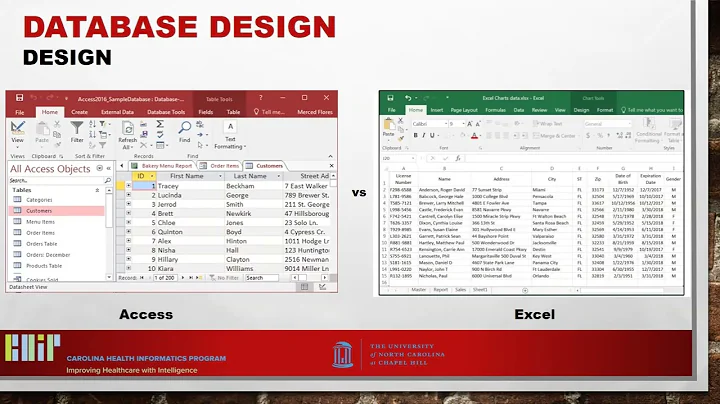720x404 pixels.
Task: Select the Sales sheet tab in Excel
Action: 460,290
